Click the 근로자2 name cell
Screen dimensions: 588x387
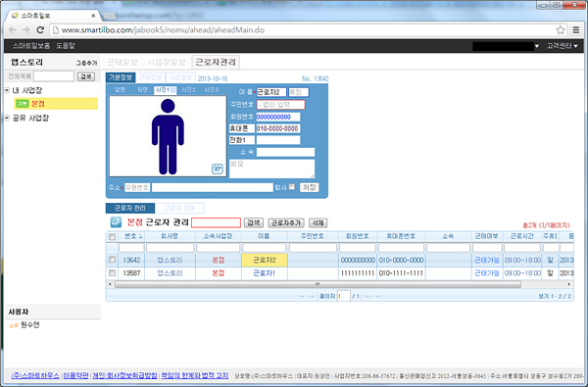[x=265, y=260]
